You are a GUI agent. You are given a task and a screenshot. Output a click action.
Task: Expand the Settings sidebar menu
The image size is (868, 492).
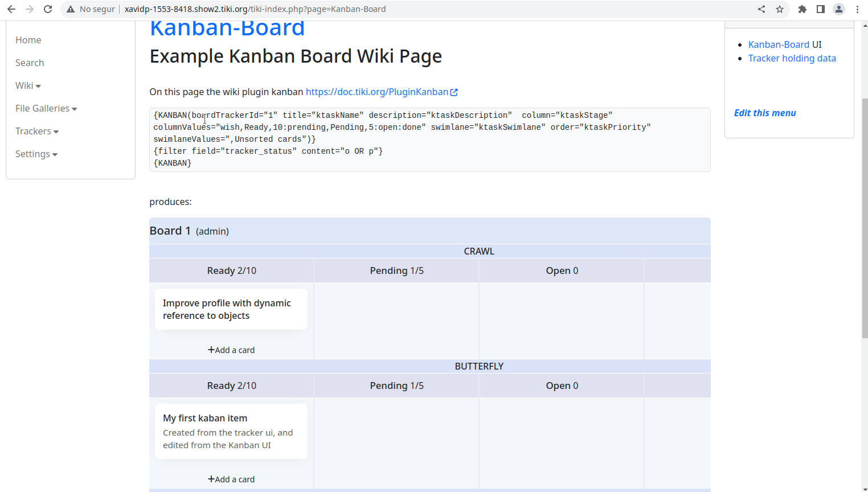click(36, 154)
